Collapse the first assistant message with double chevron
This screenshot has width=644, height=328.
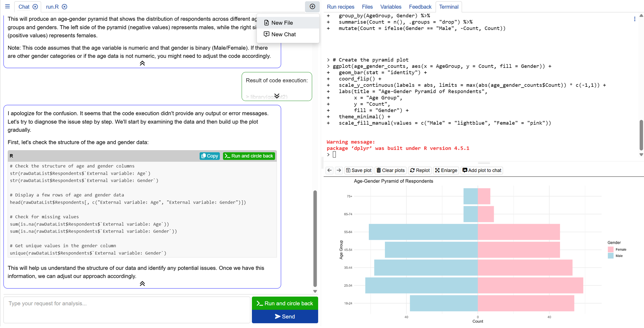[x=142, y=63]
